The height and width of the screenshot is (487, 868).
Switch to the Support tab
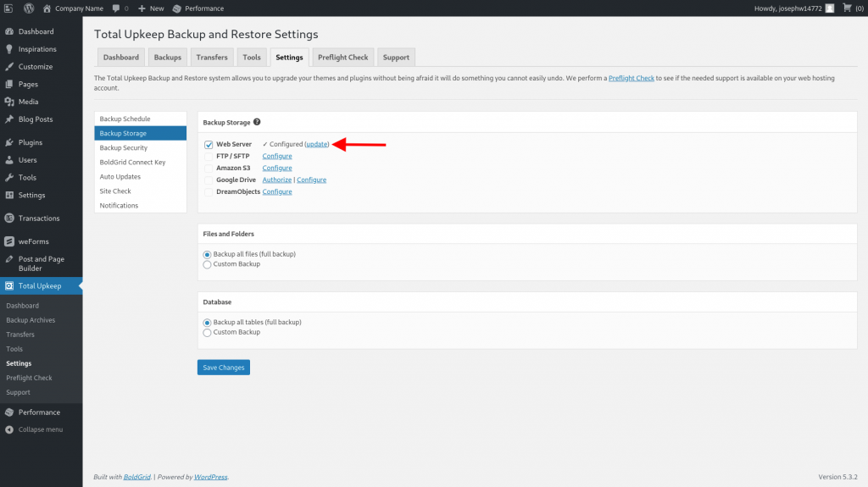coord(396,57)
